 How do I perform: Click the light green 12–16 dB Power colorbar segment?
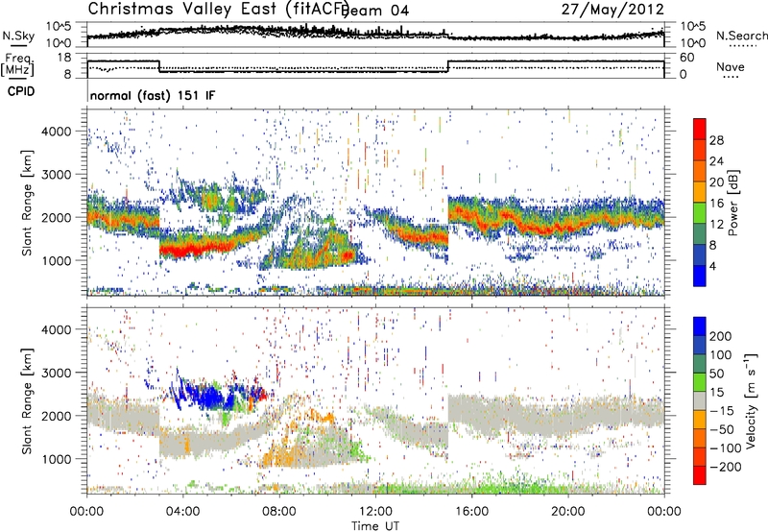click(x=700, y=213)
